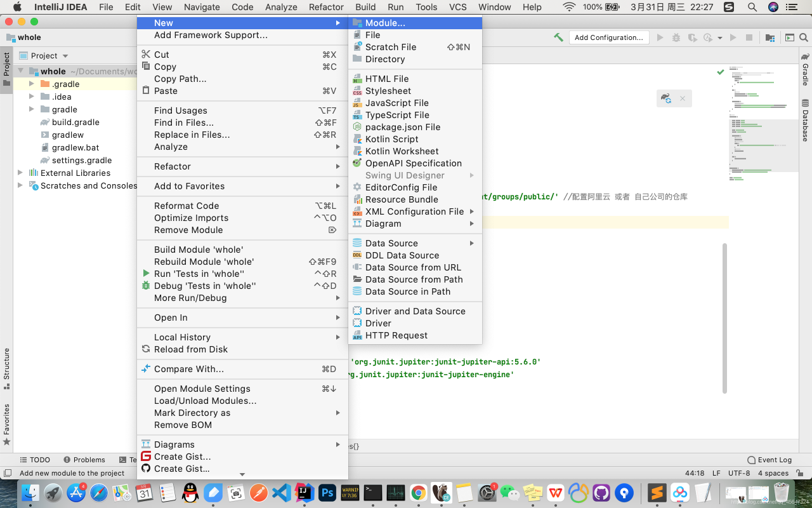Choose Open Module Settings

pos(242,389)
